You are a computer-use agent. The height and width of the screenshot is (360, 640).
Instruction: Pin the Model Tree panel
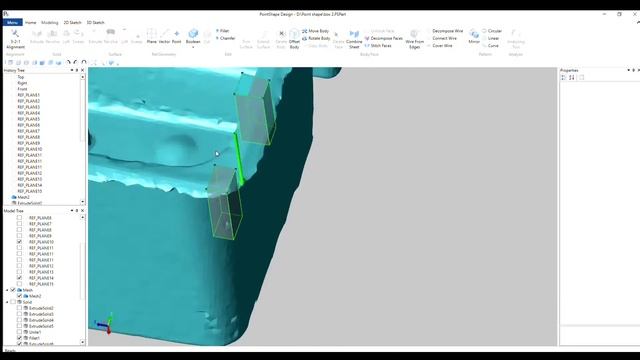77,211
